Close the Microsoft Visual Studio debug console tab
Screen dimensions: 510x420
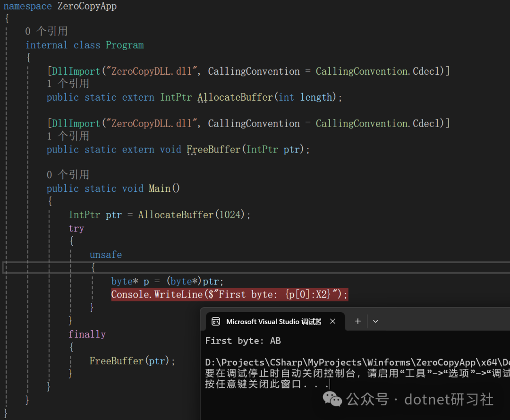pyautogui.click(x=332, y=321)
